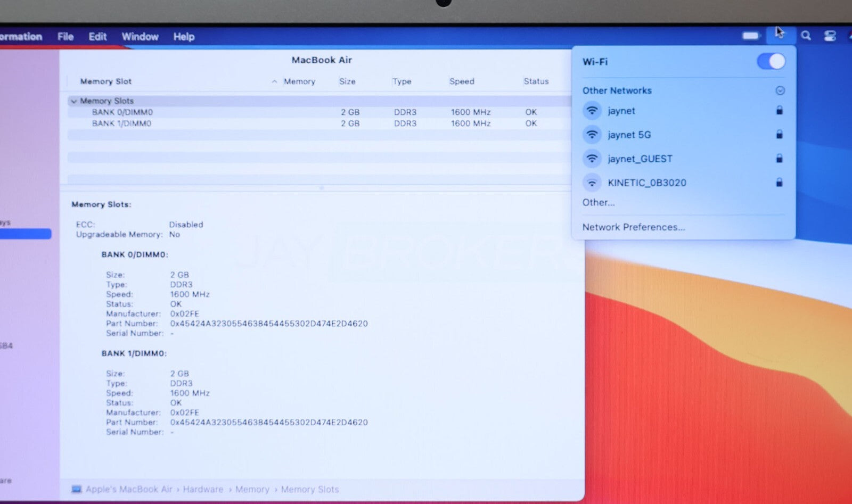
Task: Click the lock icon on the KINETIC_0B3020 row
Action: coord(779,182)
